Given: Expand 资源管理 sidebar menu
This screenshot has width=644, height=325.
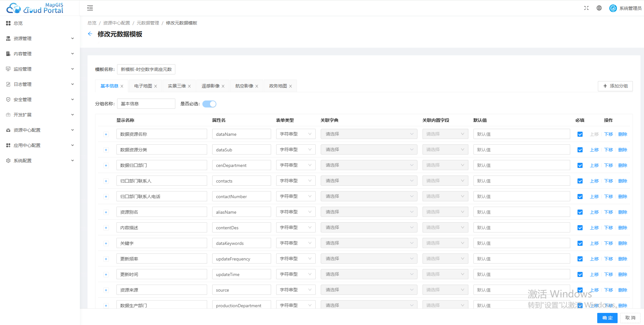Looking at the screenshot, I should pos(40,38).
